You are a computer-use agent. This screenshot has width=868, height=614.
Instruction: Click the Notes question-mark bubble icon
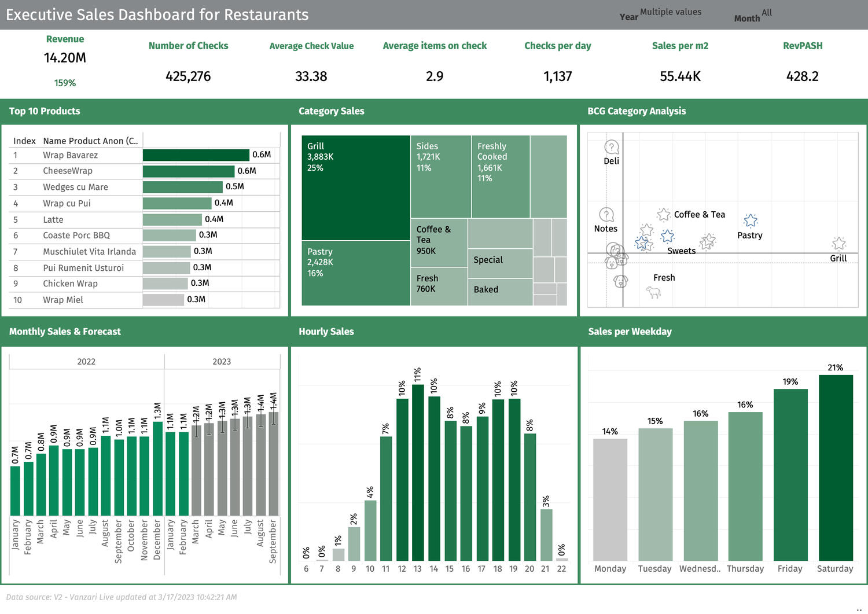(606, 215)
